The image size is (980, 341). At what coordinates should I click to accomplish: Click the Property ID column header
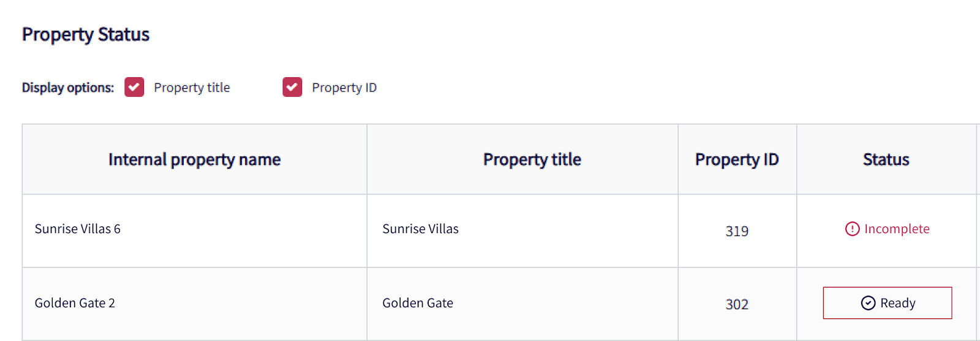coord(737,159)
